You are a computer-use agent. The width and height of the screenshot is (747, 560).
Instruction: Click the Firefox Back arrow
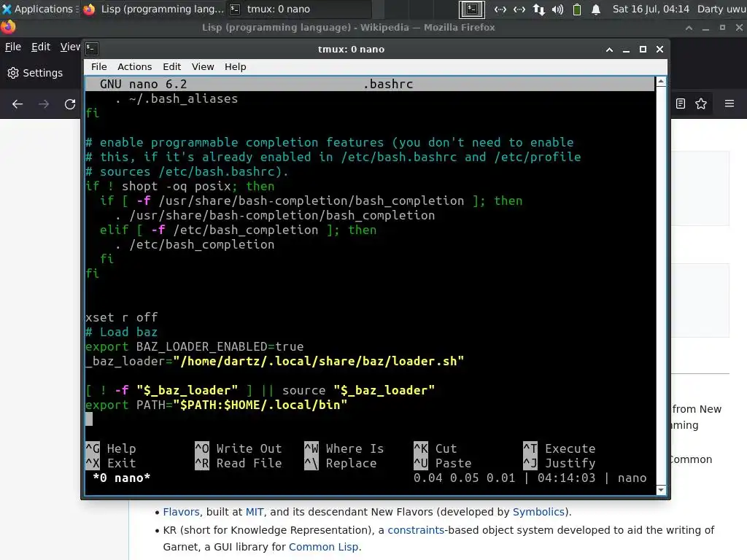pos(18,104)
